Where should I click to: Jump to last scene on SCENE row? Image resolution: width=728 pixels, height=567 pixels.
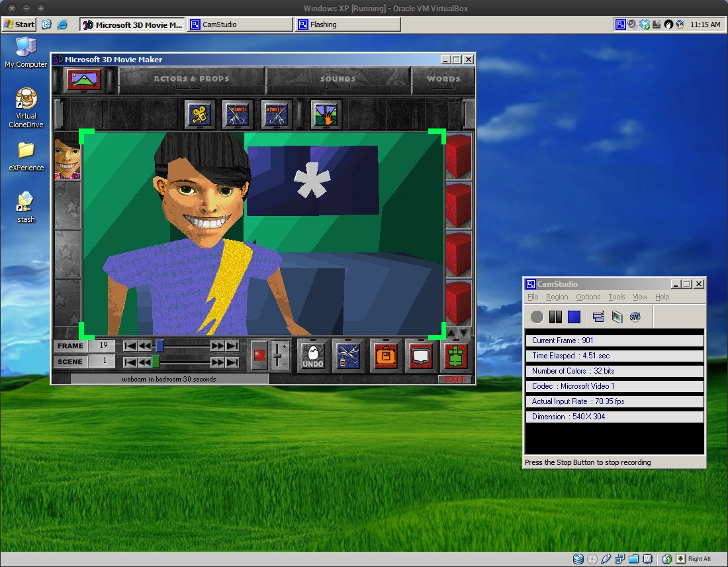[232, 362]
